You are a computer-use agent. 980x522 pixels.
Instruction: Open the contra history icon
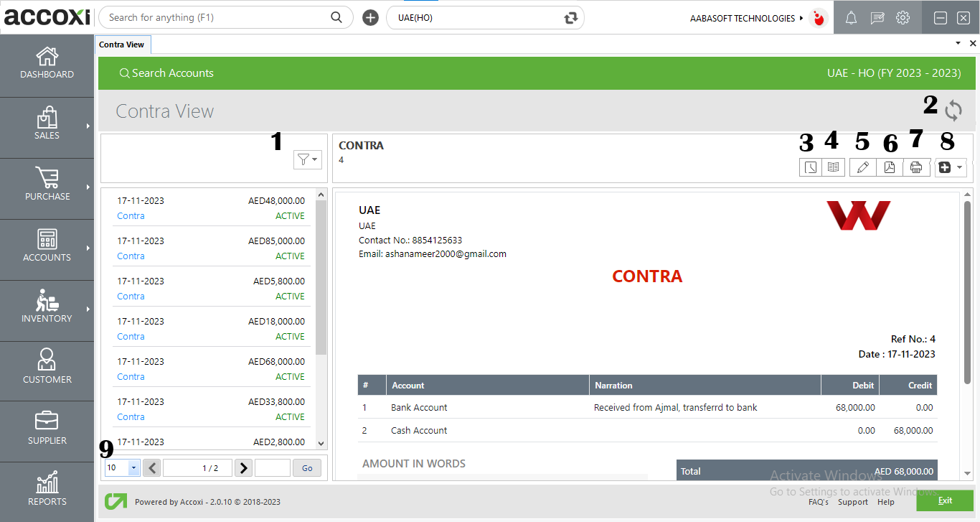coord(811,167)
